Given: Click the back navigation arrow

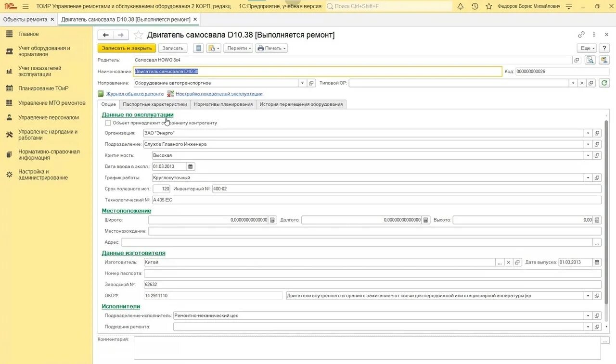Looking at the screenshot, I should (106, 35).
